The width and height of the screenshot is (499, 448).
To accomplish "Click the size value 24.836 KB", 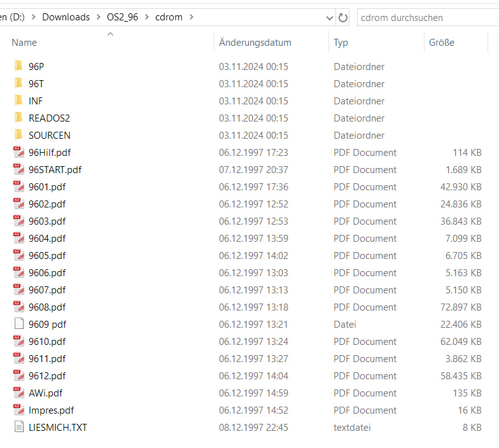I will [461, 204].
